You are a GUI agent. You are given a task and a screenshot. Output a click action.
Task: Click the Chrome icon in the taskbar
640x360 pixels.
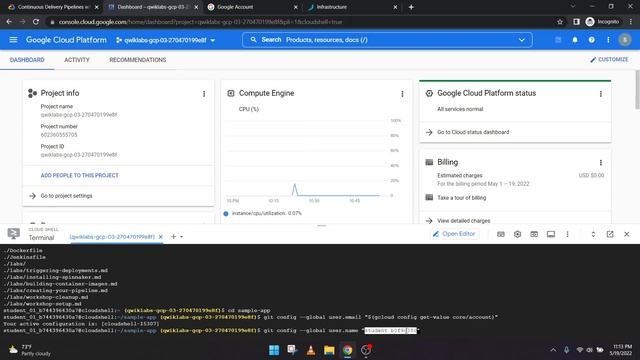click(x=347, y=350)
